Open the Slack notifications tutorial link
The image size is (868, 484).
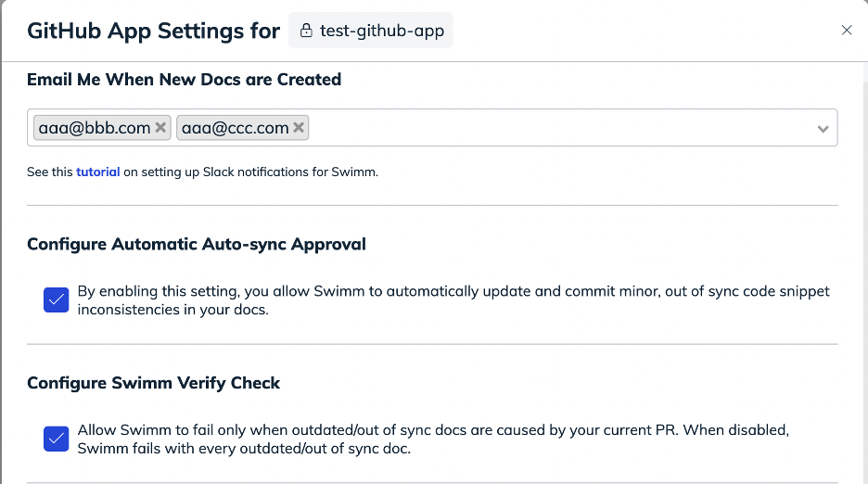coord(98,172)
